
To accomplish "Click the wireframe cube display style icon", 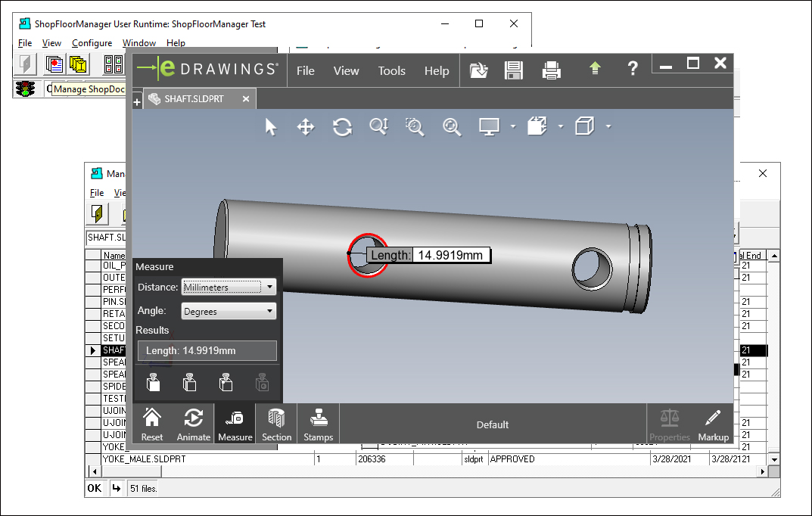I will pyautogui.click(x=585, y=126).
